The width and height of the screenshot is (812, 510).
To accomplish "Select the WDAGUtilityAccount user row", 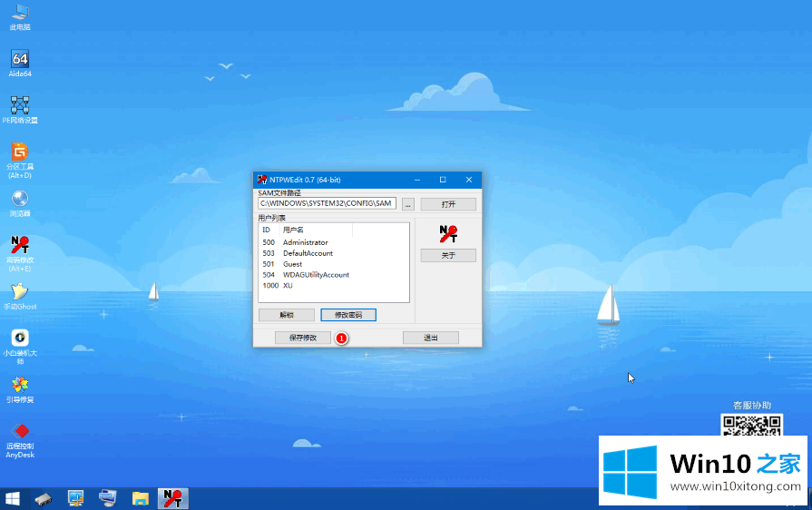I will 334,275.
